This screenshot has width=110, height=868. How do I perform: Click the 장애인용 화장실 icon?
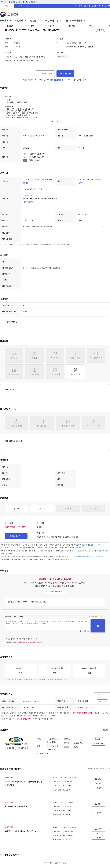68,423
